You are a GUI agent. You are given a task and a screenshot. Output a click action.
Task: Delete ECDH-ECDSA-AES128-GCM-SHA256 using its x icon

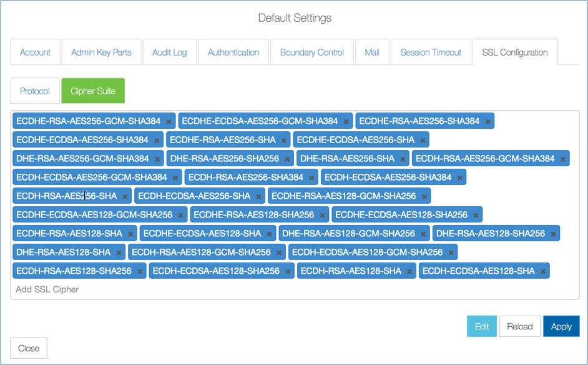[451, 252]
